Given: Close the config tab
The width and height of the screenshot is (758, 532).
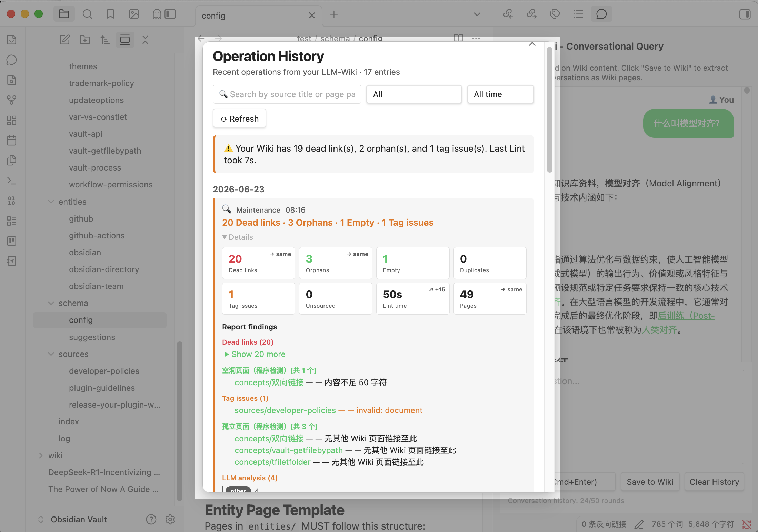Looking at the screenshot, I should [x=312, y=16].
